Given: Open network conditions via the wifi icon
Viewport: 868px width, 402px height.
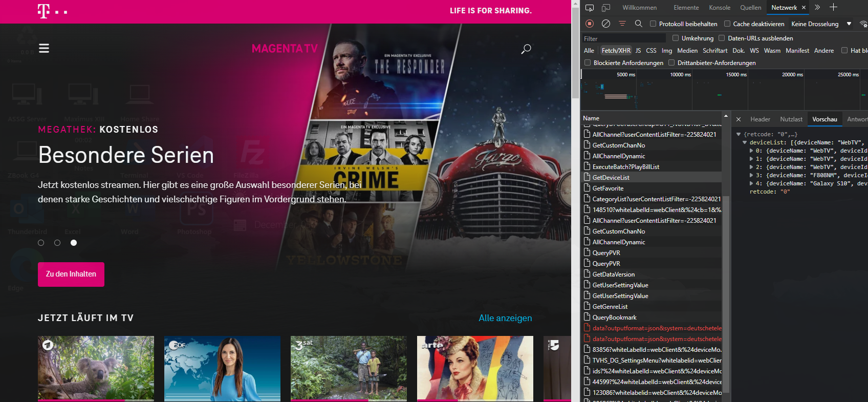Looking at the screenshot, I should pyautogui.click(x=863, y=24).
